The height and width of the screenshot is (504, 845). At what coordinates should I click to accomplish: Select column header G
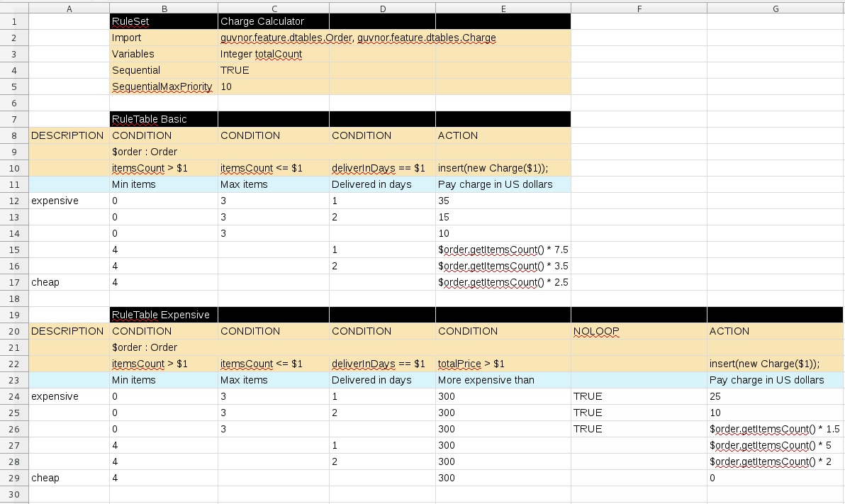pyautogui.click(x=775, y=7)
